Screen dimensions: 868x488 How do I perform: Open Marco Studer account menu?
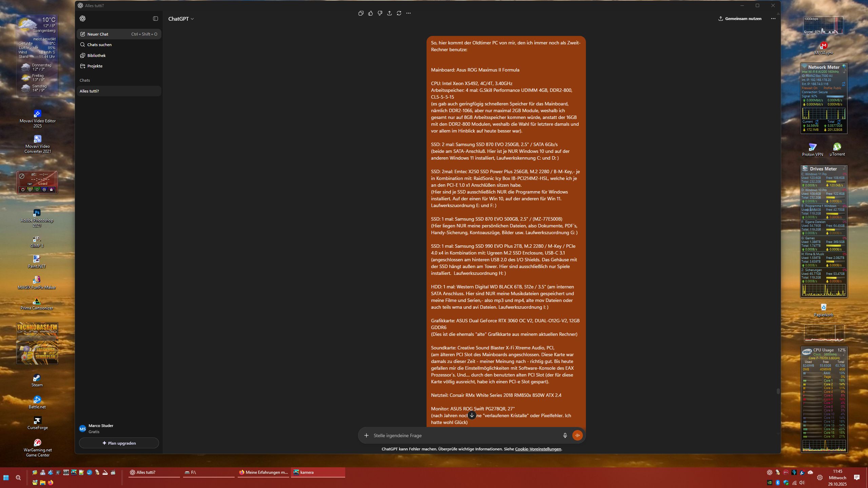tap(101, 428)
